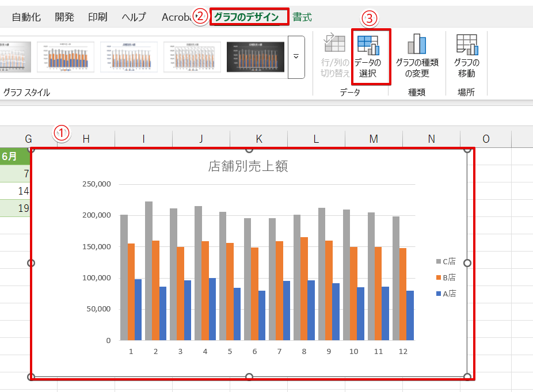This screenshot has width=533, height=392.
Task: Click column header H
Action: tap(85, 139)
